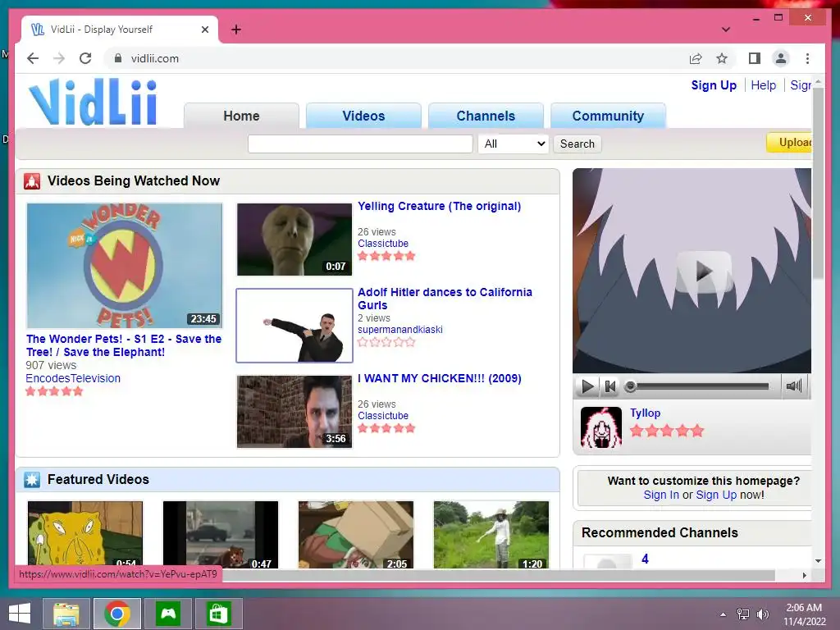
Task: Click the Search button
Action: [x=577, y=144]
